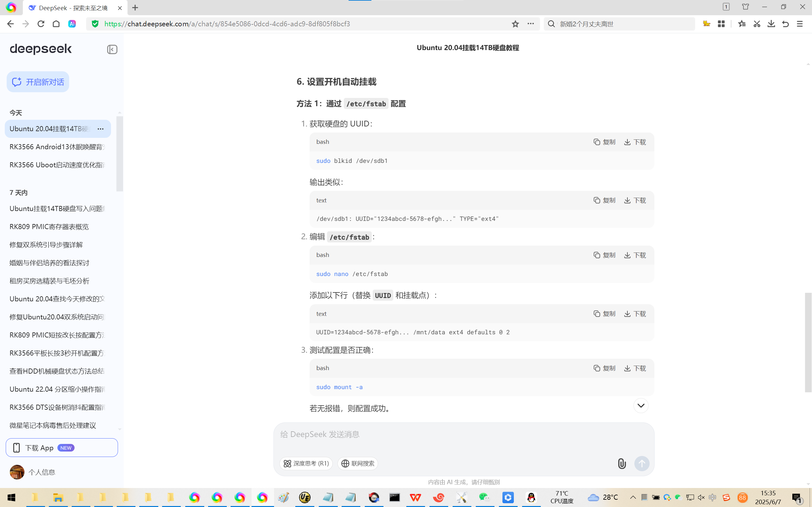This screenshot has height=507, width=812.
Task: Download the sudo mount -a code block
Action: point(635,368)
